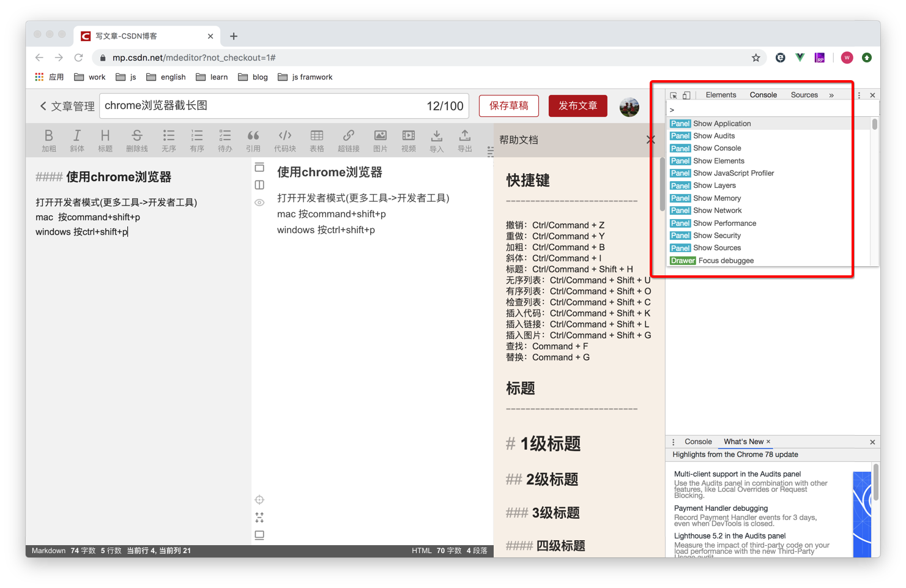This screenshot has height=588, width=906.
Task: Open the DevTools three-dot customize menu
Action: (x=858, y=95)
